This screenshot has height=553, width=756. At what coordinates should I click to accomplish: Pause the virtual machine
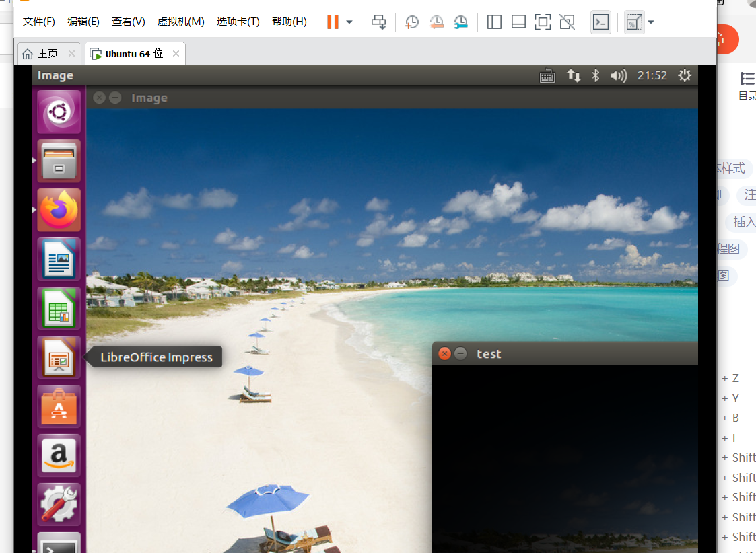point(333,22)
